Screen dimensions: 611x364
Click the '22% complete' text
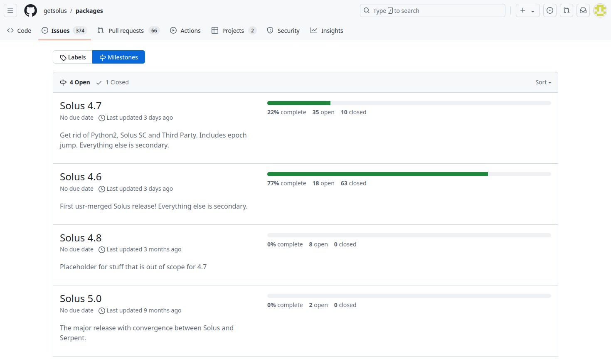(x=286, y=112)
